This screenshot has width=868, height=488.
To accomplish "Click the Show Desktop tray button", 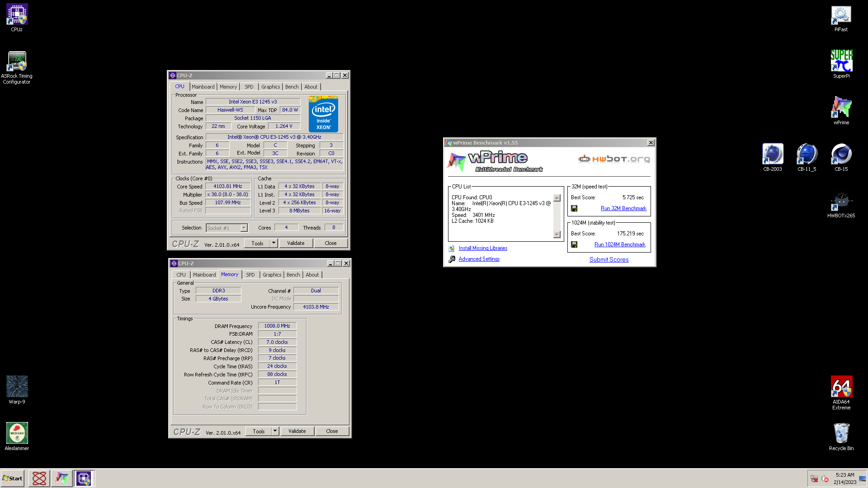I will [x=863, y=479].
